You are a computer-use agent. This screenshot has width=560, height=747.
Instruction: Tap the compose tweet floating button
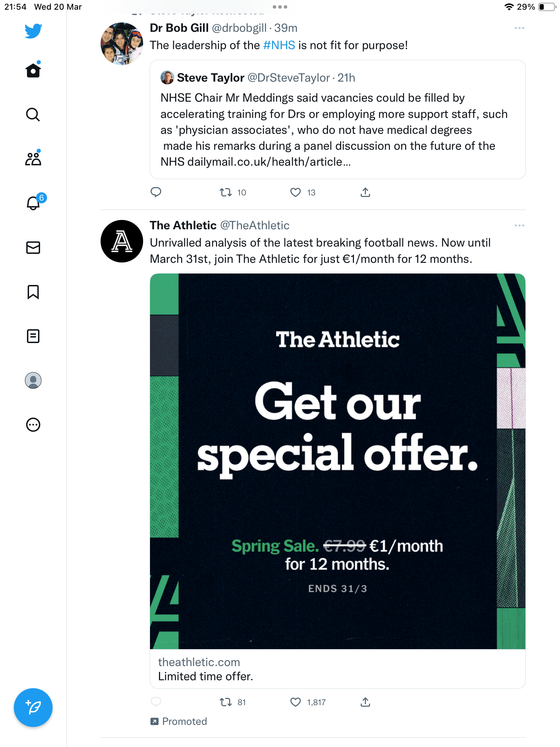point(33,708)
